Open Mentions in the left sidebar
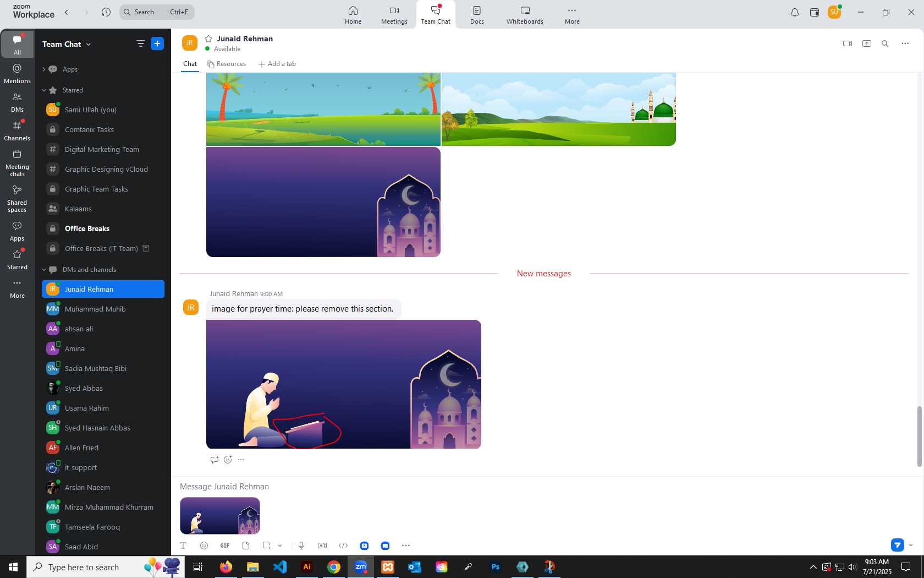 [x=17, y=73]
